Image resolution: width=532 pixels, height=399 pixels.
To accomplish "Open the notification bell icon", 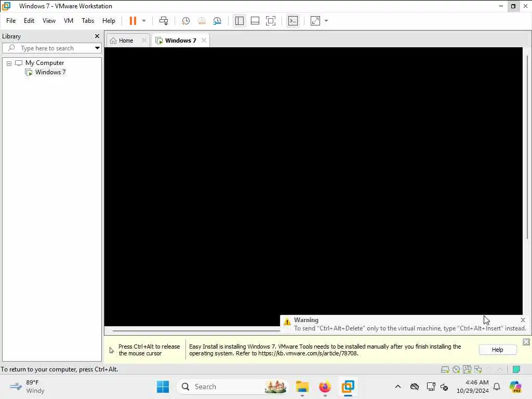I will pyautogui.click(x=497, y=387).
